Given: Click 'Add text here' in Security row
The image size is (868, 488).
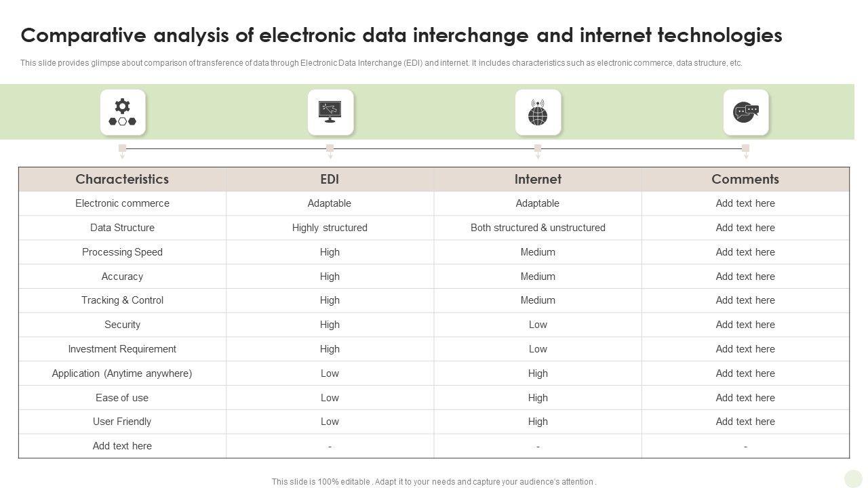Looking at the screenshot, I should point(745,325).
